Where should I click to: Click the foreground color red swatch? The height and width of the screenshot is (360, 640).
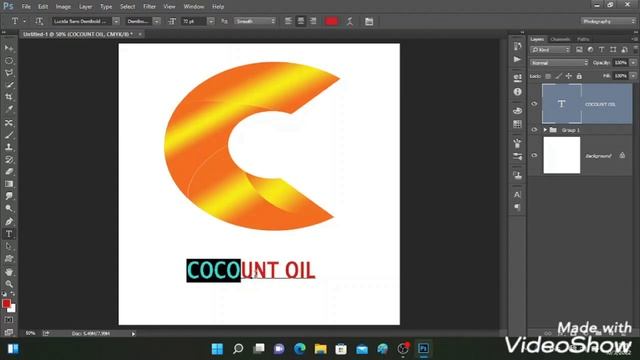[x=6, y=303]
